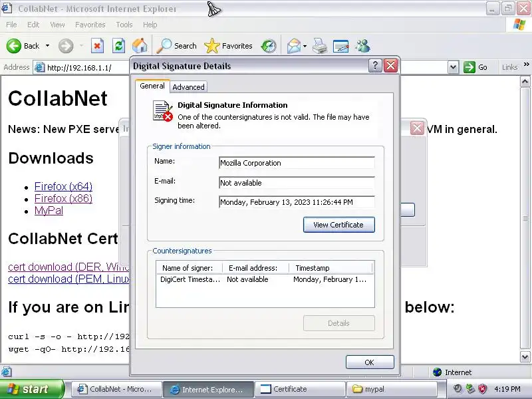Click OK in the signature dialog

370,362
